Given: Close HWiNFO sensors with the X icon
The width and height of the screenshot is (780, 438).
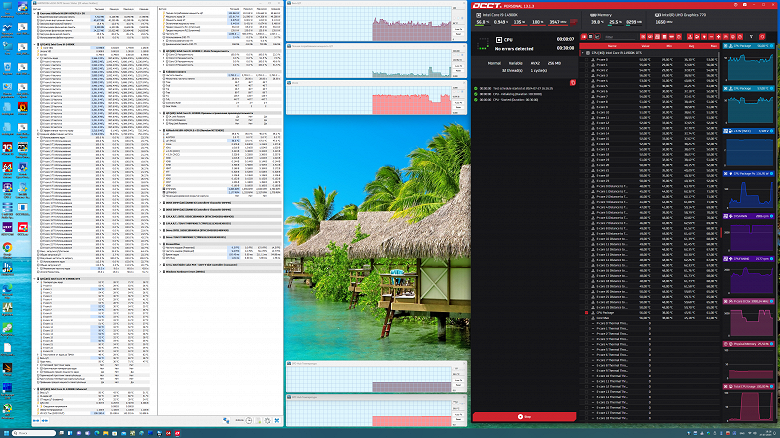Looking at the screenshot, I should (x=275, y=422).
